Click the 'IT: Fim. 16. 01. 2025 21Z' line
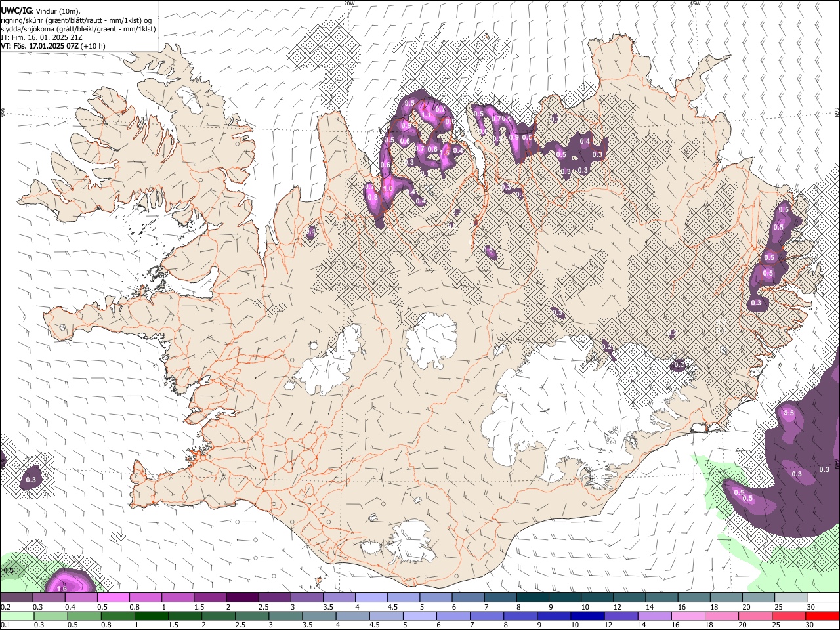Screen dimensions: 840x630 pos(41,37)
